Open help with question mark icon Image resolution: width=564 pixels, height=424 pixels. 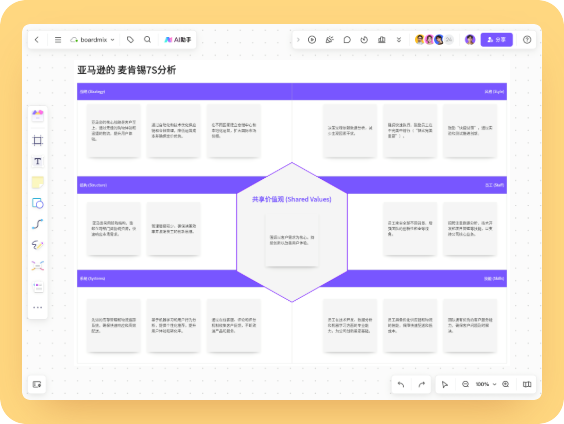pos(527,40)
